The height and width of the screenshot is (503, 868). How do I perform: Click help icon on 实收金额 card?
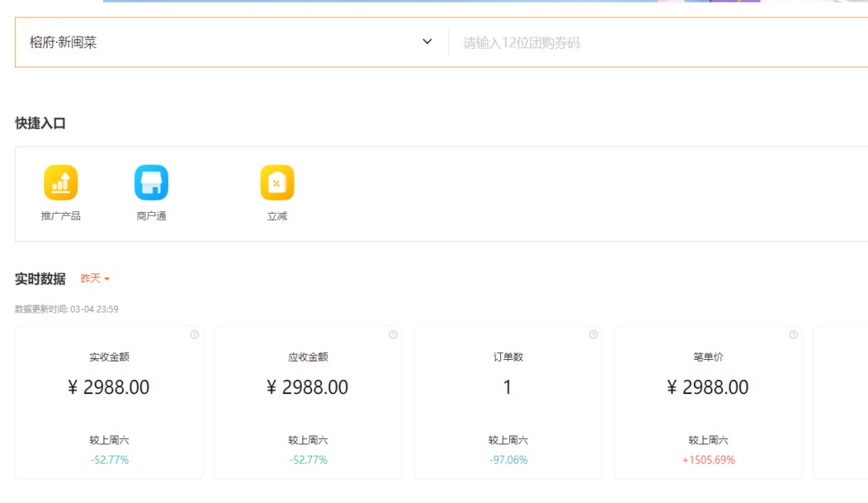click(195, 335)
